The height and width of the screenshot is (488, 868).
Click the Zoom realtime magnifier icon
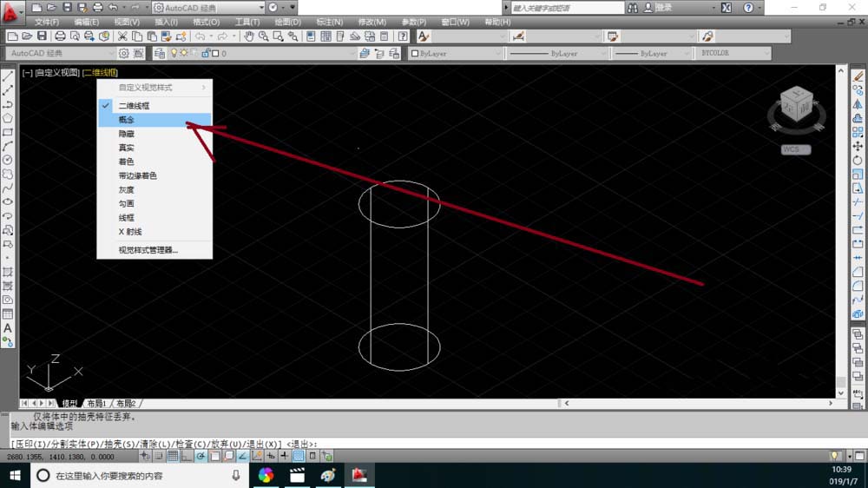click(264, 36)
